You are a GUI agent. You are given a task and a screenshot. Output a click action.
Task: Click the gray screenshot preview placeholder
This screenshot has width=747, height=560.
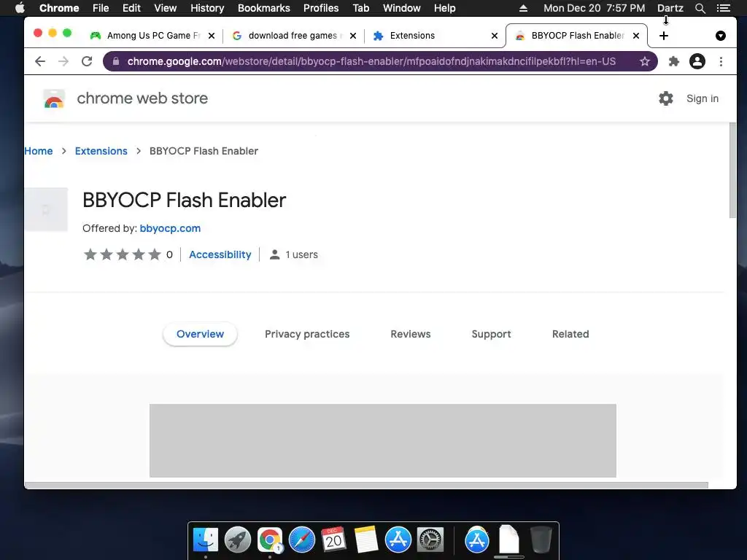[382, 440]
